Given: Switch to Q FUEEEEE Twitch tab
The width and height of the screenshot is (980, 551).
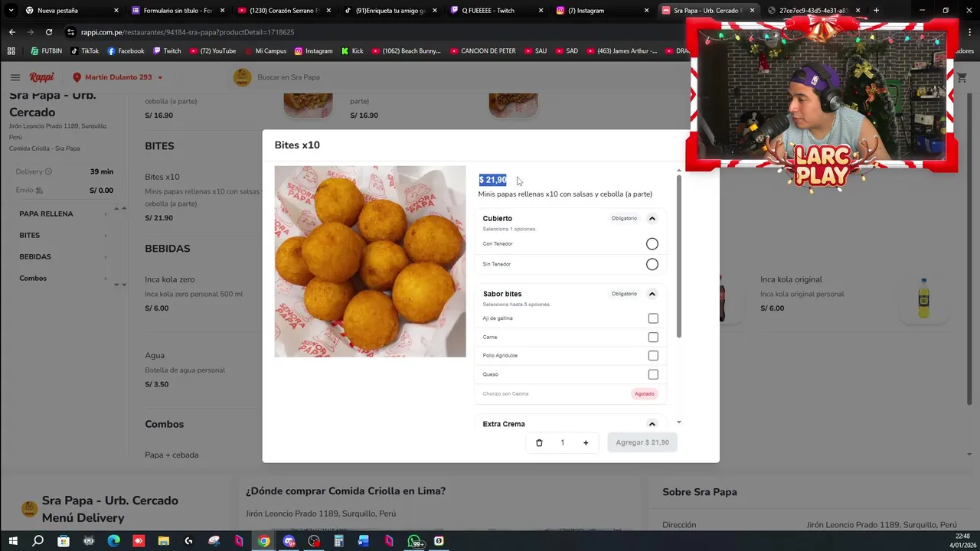Looking at the screenshot, I should [495, 11].
